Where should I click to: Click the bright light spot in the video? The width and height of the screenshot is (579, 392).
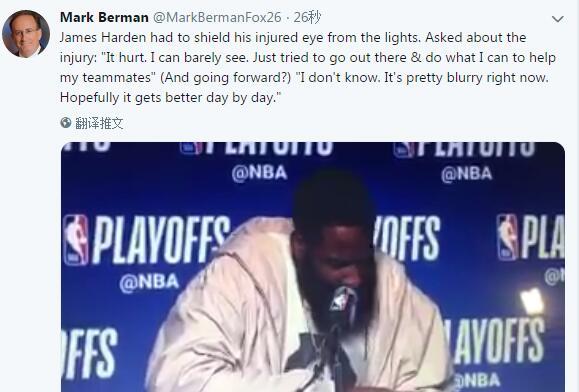pos(532,301)
